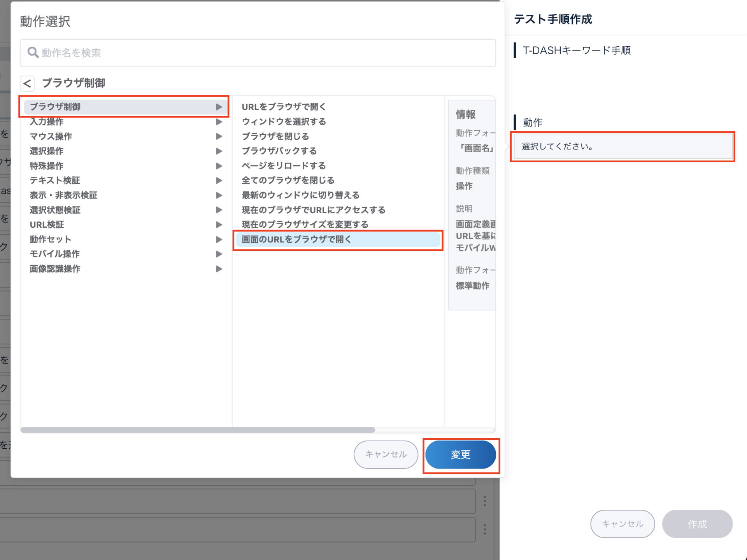This screenshot has height=560, width=747.
Task: Click dialog キャンセル button beside 変更
Action: [x=386, y=454]
